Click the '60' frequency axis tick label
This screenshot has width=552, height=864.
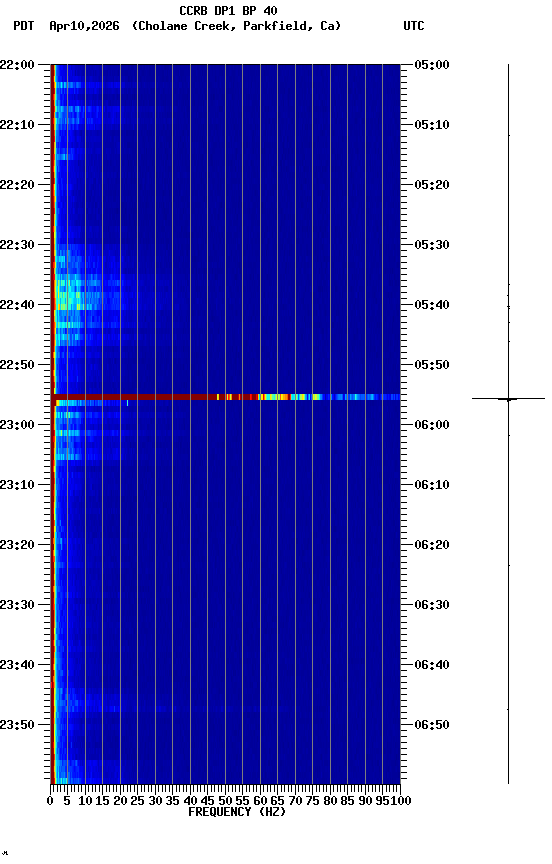click(260, 802)
